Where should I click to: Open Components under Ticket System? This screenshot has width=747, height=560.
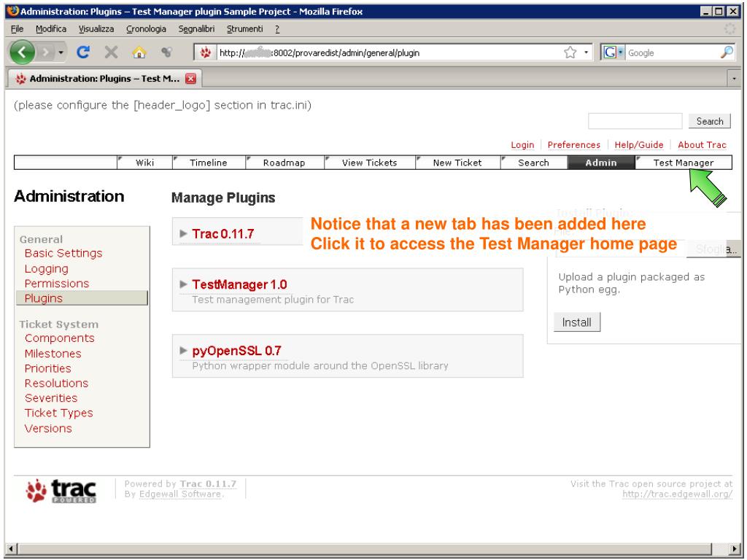tap(60, 338)
